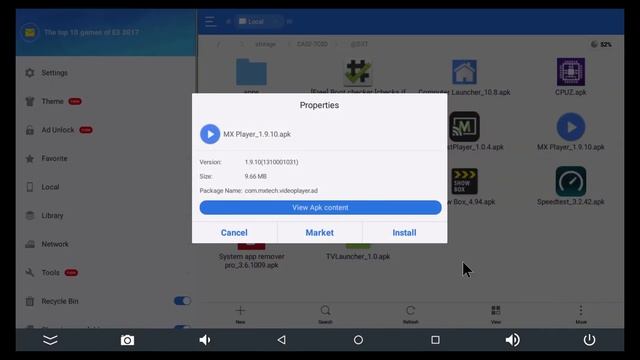The width and height of the screenshot is (640, 360).
Task: Go home with circle button
Action: (x=358, y=340)
